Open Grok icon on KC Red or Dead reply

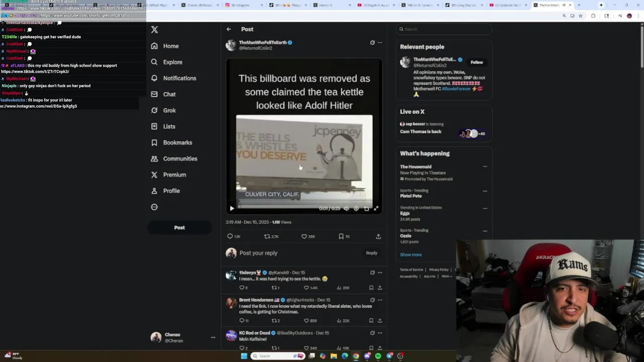(372, 333)
